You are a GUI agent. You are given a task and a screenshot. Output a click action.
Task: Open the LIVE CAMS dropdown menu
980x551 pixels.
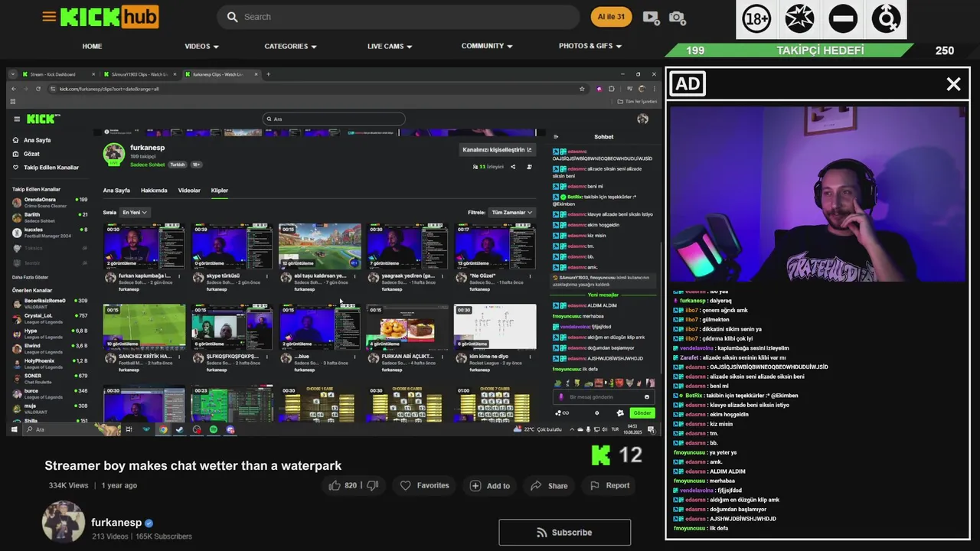coord(390,46)
